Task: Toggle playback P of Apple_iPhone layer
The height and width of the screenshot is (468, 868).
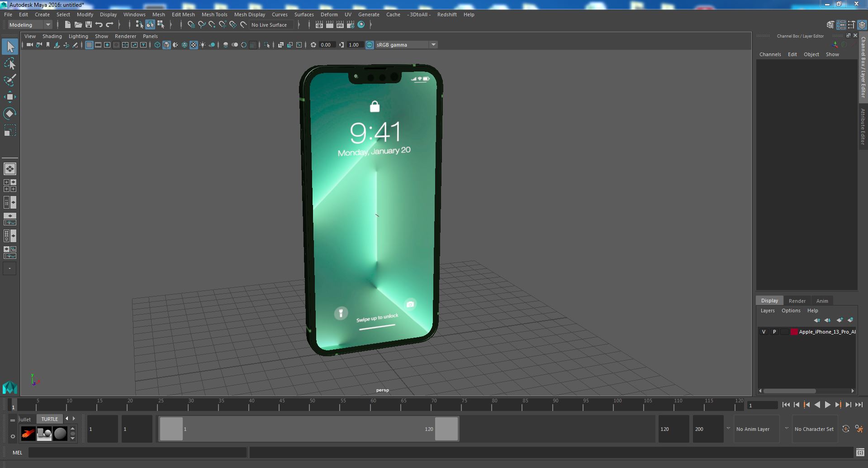Action: pos(774,332)
